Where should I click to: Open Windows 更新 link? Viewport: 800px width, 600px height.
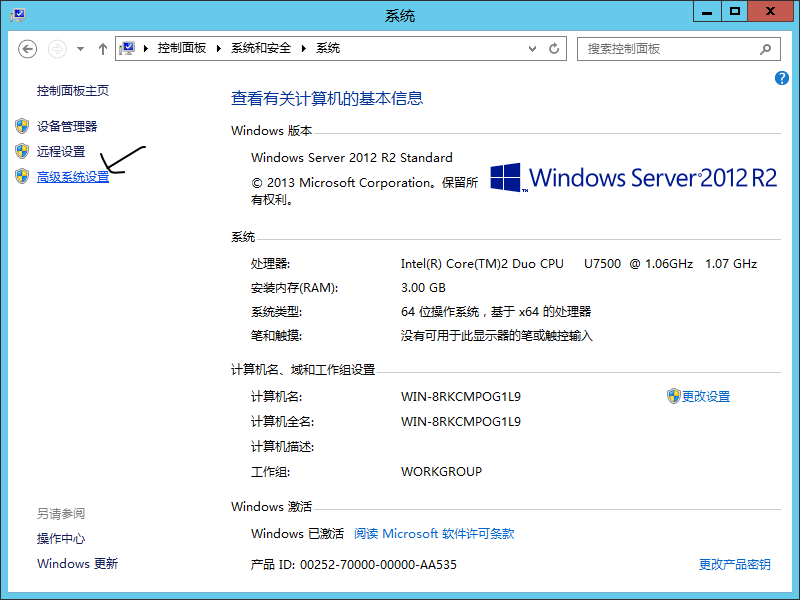click(77, 564)
